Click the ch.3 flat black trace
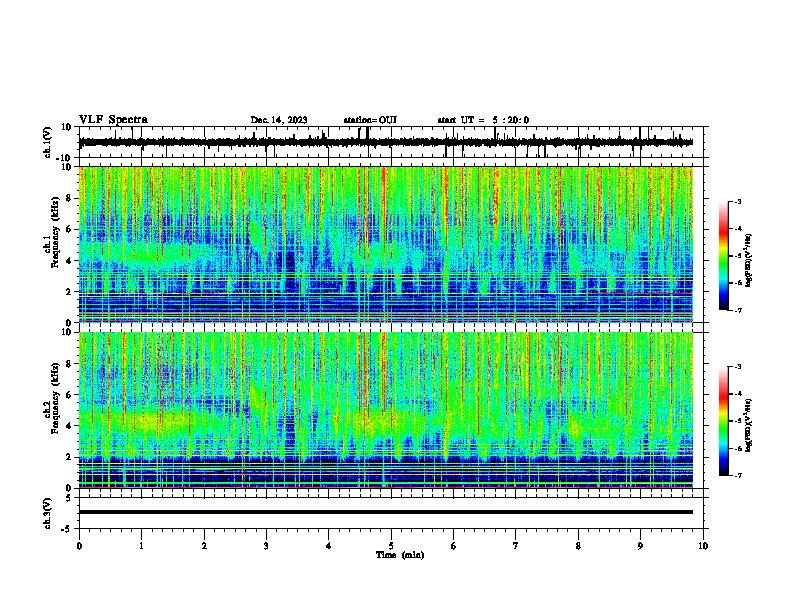 (x=386, y=512)
